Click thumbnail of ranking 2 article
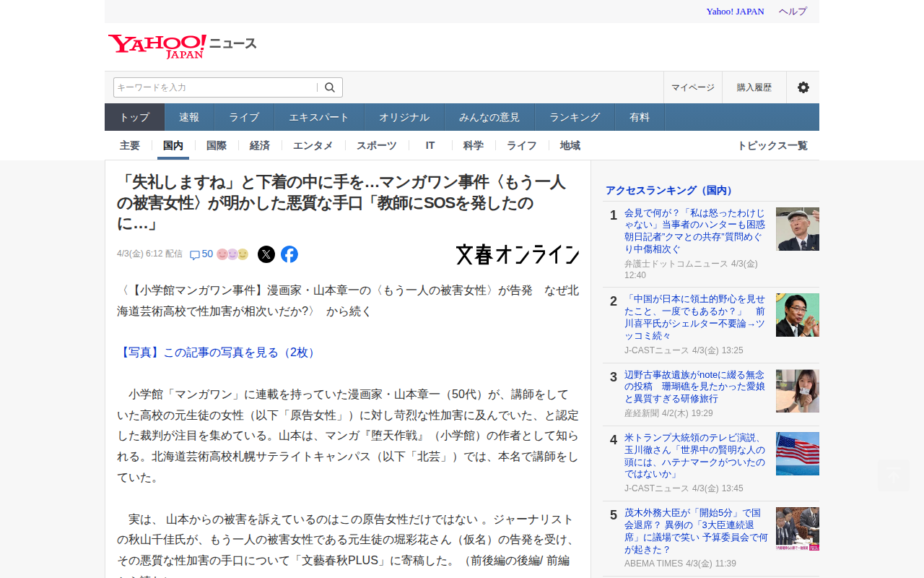 [798, 315]
